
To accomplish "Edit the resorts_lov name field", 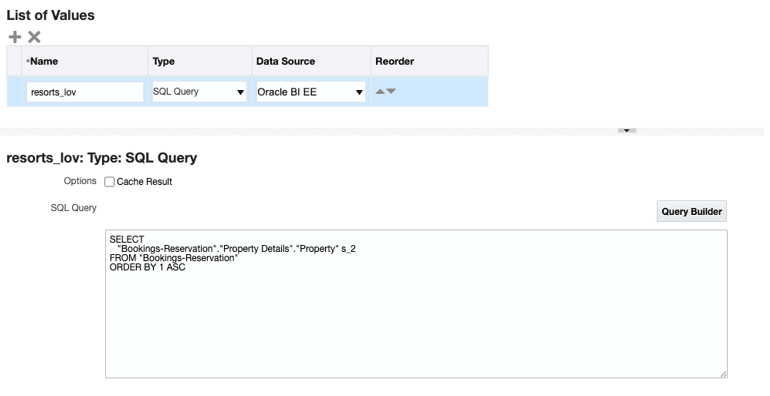I will point(85,92).
